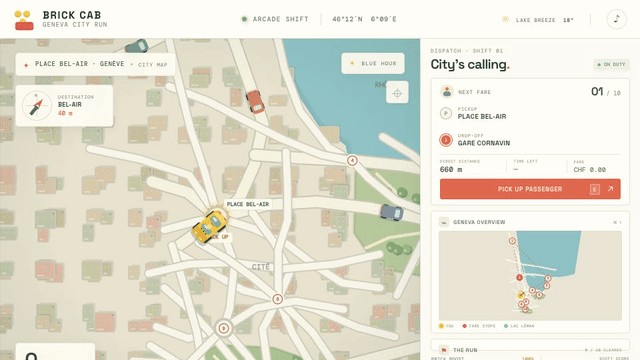Click the E key hint on pickup button
Screen dimensions: 640x360
(595, 189)
